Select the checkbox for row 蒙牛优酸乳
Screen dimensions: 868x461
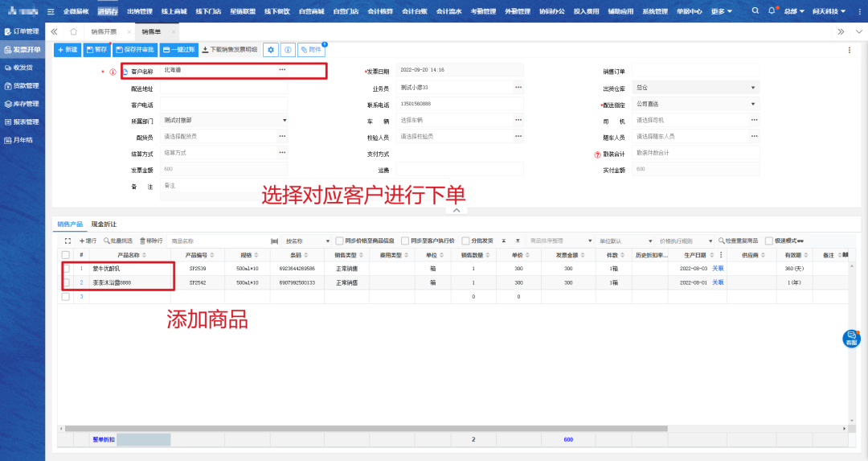pyautogui.click(x=66, y=268)
